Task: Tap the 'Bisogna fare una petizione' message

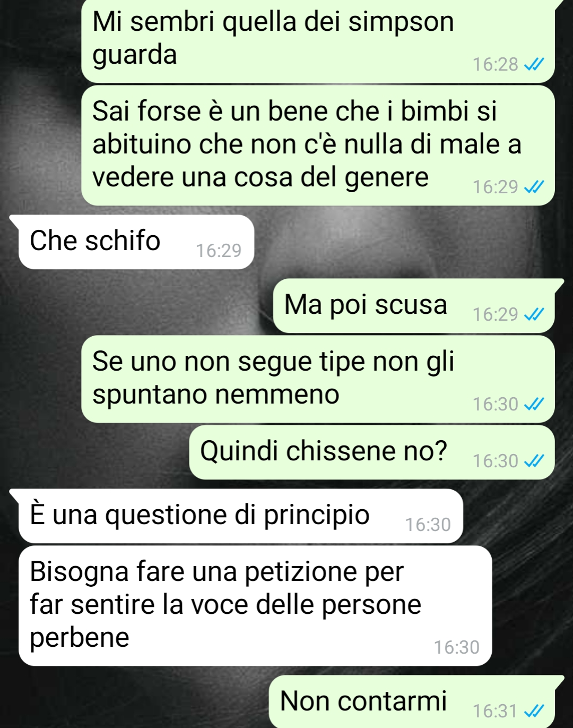Action: click(x=256, y=606)
